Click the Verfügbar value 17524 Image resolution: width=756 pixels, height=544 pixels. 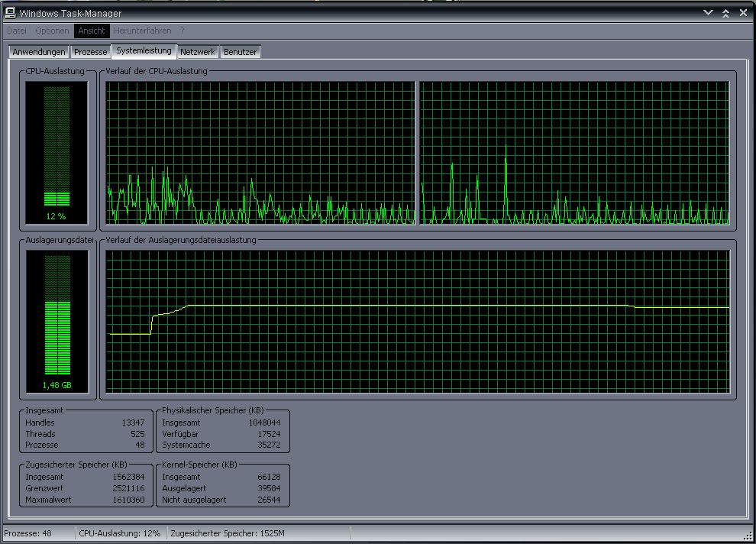tap(269, 434)
